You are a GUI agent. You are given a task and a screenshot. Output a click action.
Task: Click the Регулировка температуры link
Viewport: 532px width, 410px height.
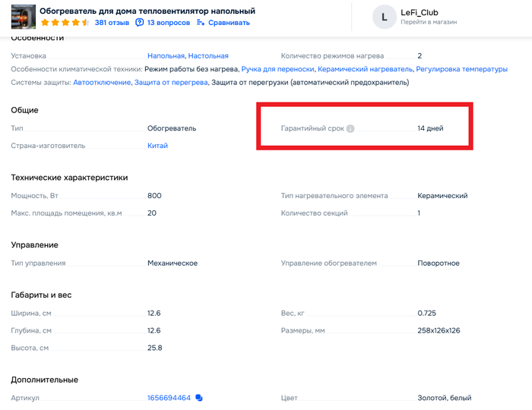461,69
